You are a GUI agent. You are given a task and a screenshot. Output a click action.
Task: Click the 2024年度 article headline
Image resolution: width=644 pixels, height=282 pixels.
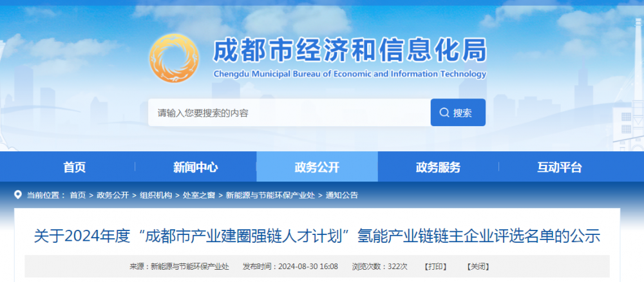(x=317, y=236)
